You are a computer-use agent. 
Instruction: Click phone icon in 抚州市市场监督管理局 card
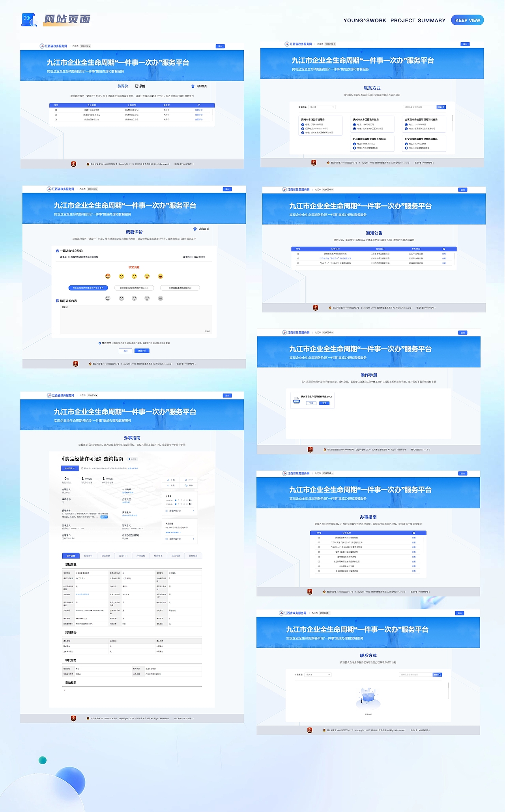click(303, 124)
